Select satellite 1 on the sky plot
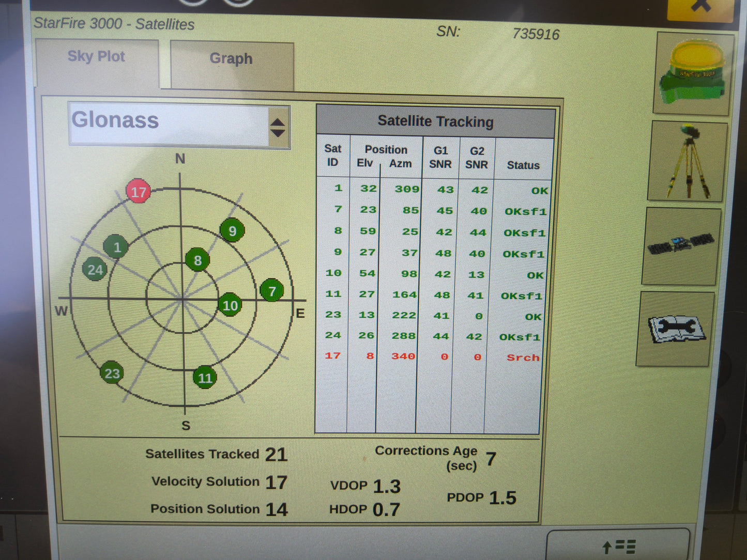 click(116, 247)
